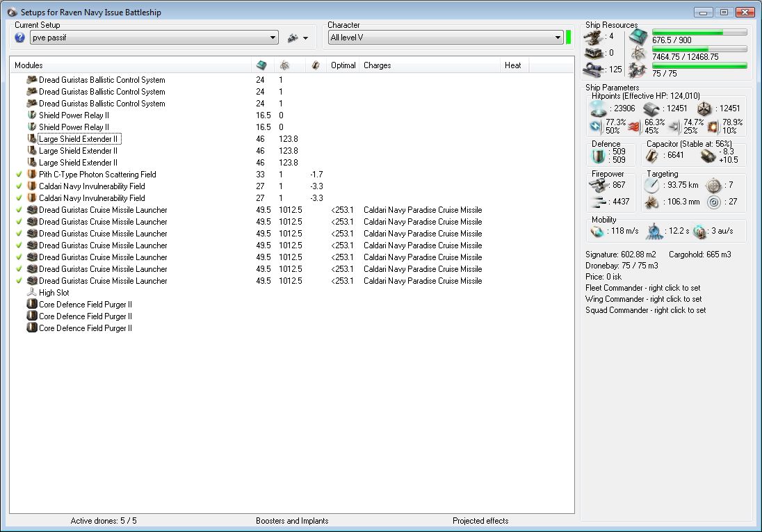Click the kinetic resistance icon showing 74.7%
This screenshot has width=762, height=532.
click(x=674, y=127)
